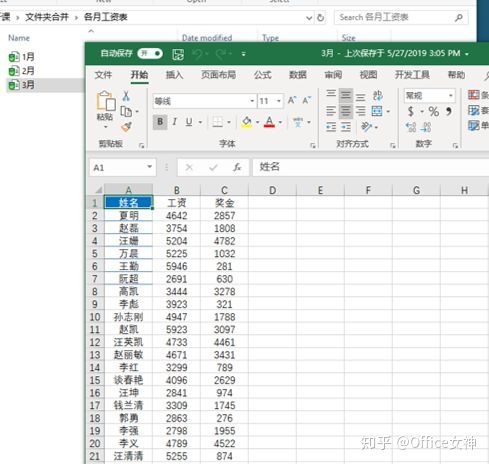The height and width of the screenshot is (464, 489).
Task: Click the Percent Style icon
Action: tap(433, 111)
